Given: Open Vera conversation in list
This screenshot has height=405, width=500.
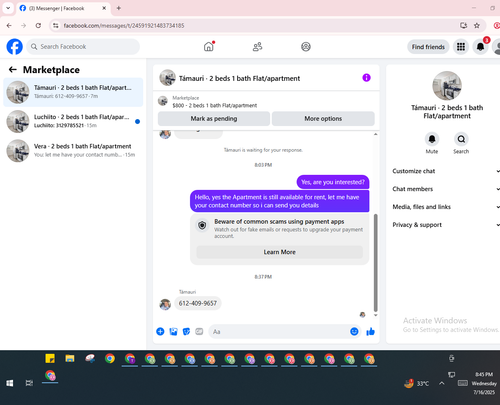Looking at the screenshot, I should tap(73, 151).
